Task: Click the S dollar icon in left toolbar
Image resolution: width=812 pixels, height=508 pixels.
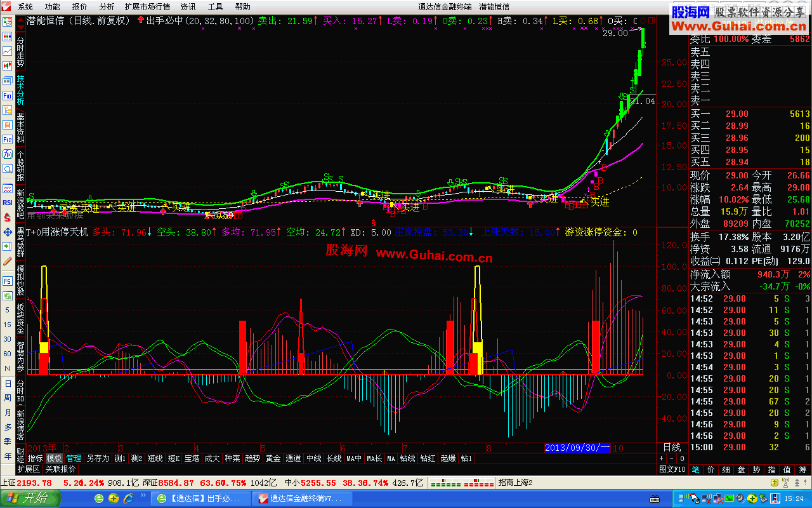Action: pos(8,217)
